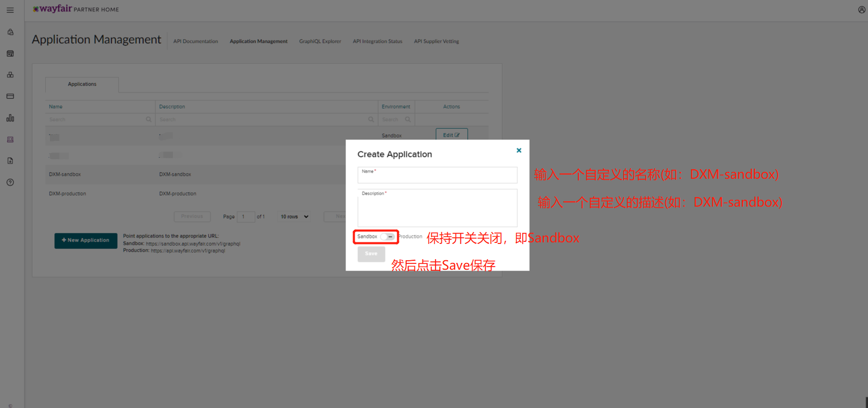Click the purple developer tools sidebar icon
Image resolution: width=868 pixels, height=408 pixels.
coord(10,139)
